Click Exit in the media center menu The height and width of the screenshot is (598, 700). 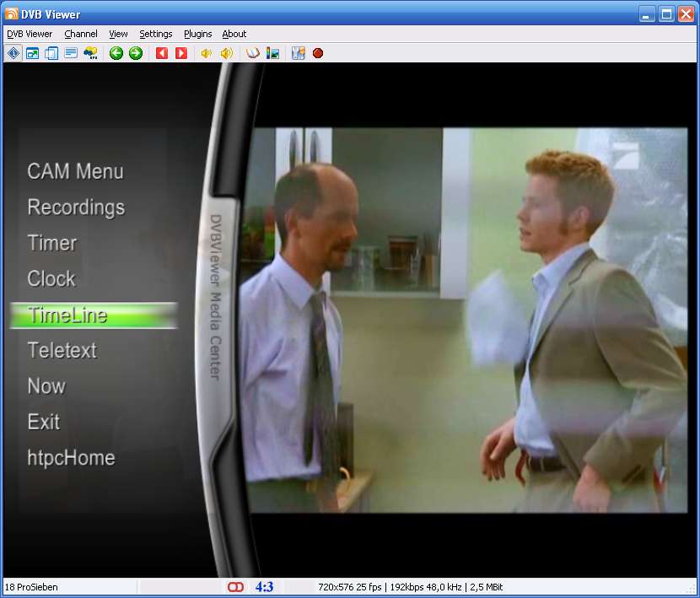[44, 422]
